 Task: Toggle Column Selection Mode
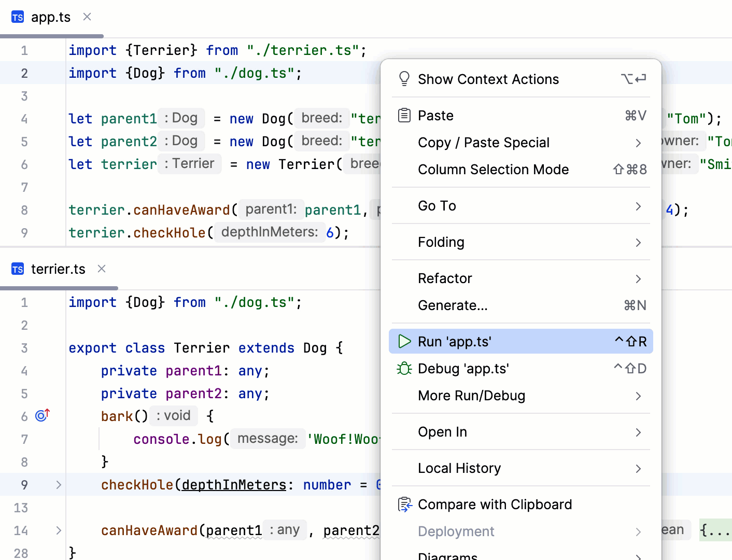click(494, 170)
